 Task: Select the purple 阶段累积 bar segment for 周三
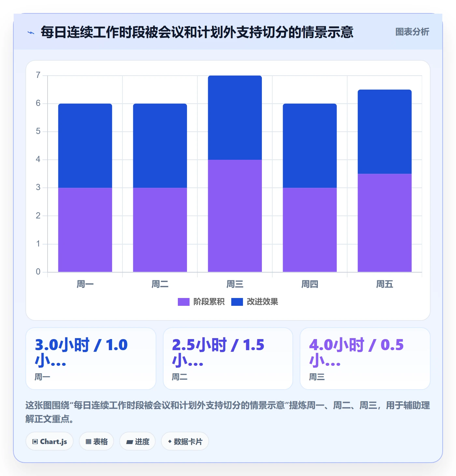point(235,216)
